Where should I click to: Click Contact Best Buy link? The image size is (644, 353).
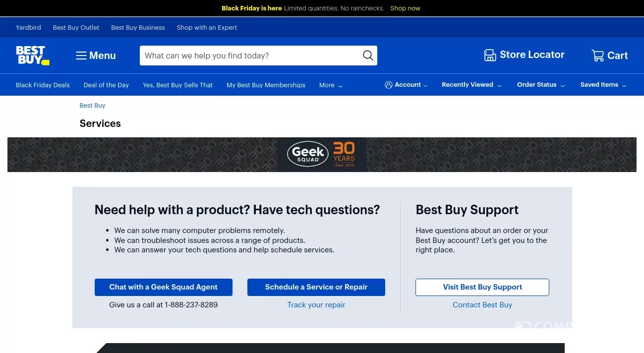click(482, 305)
